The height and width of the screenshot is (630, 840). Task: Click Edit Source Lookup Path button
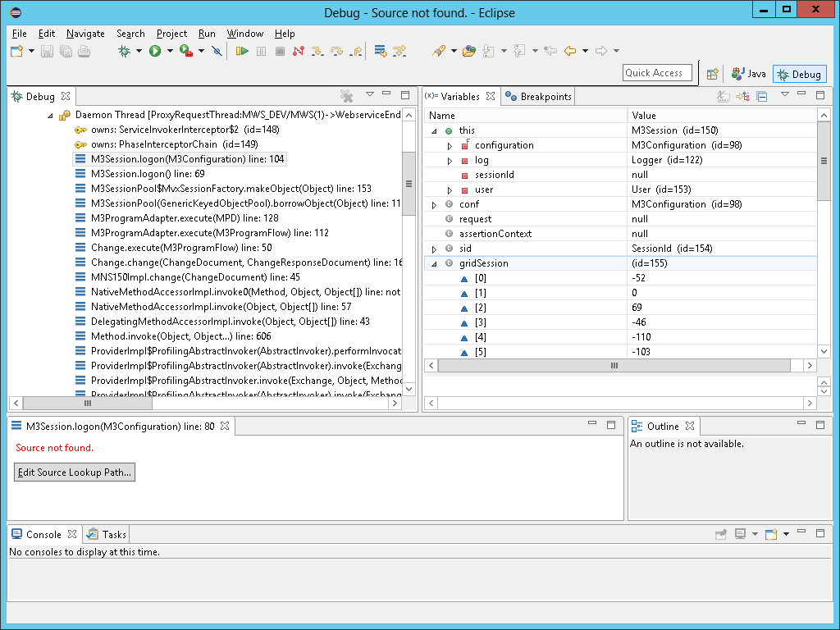(75, 472)
